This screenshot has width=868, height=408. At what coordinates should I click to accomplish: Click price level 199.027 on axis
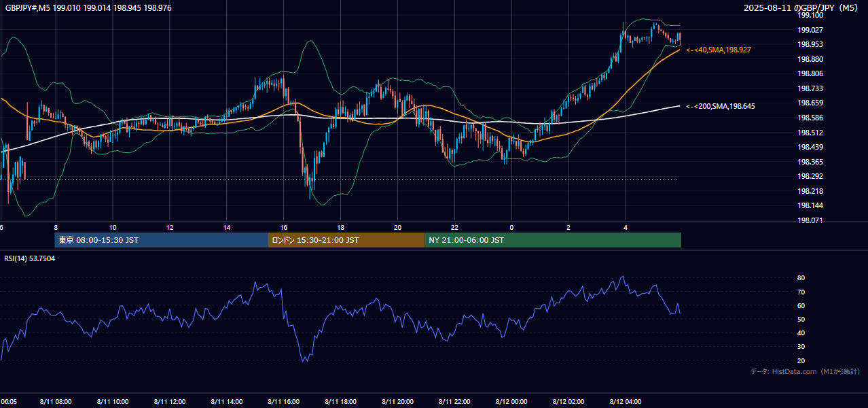coord(810,30)
